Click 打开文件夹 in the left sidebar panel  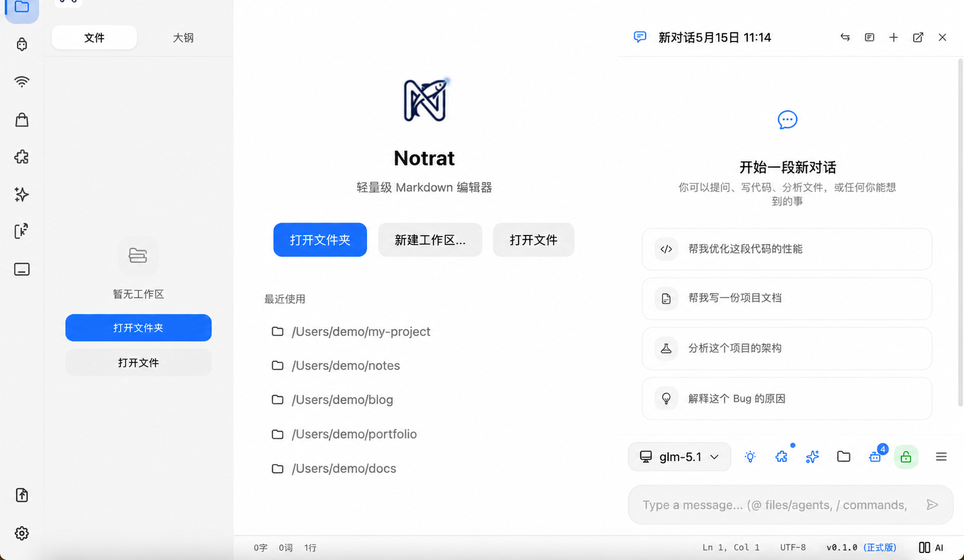pos(138,327)
